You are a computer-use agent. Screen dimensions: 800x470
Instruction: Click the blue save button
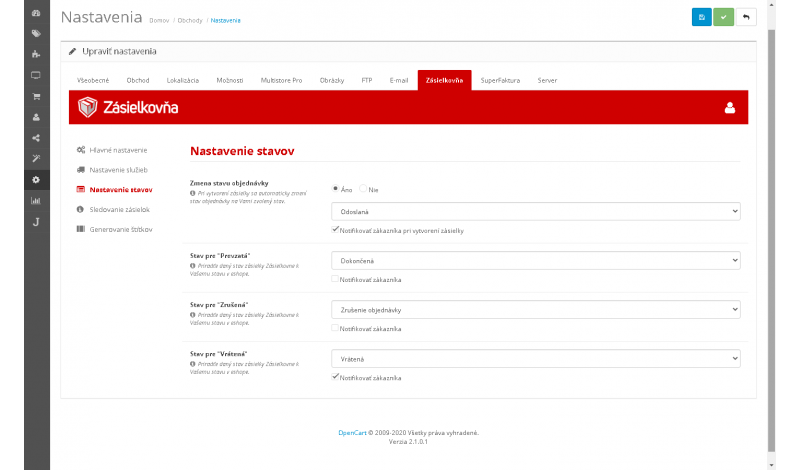[x=702, y=17]
